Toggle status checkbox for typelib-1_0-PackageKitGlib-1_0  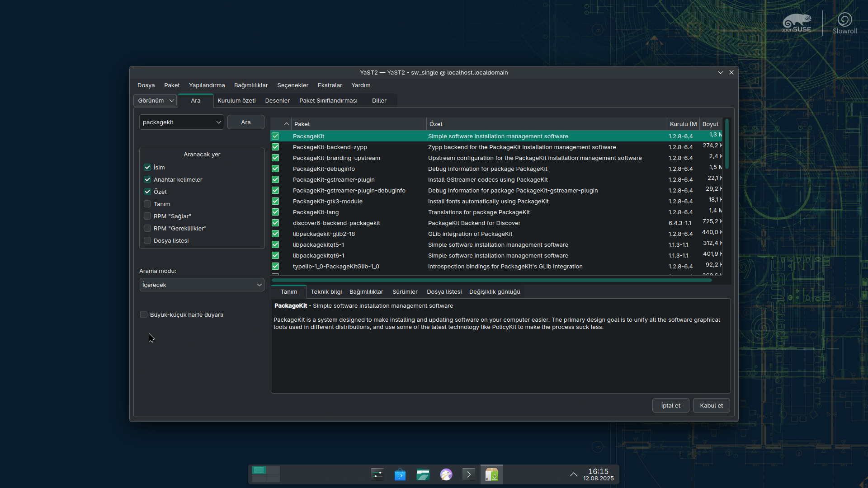click(275, 266)
